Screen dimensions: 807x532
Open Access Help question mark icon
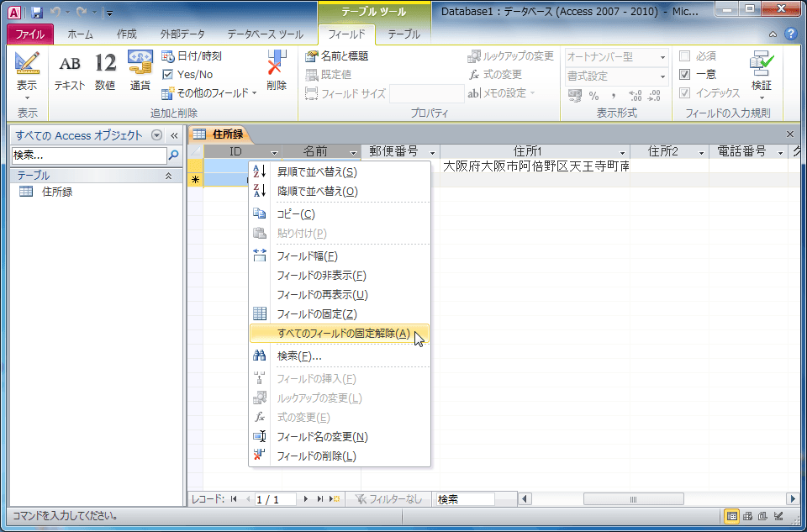tap(790, 34)
